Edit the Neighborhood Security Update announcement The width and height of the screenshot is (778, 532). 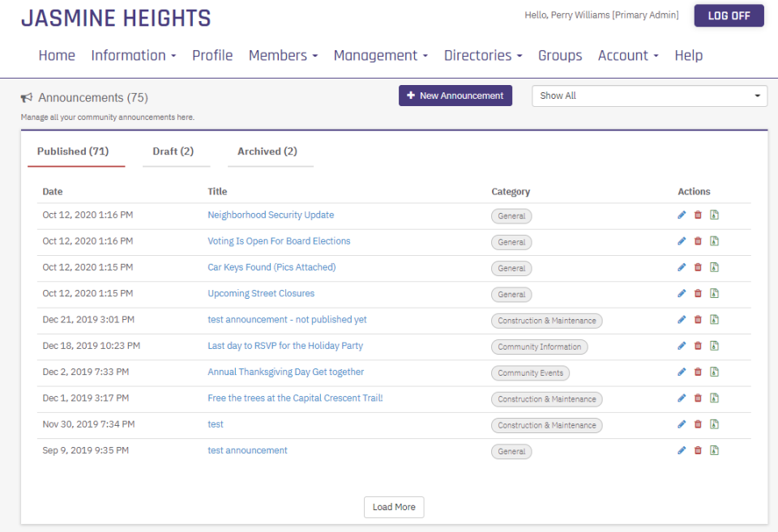tap(682, 216)
